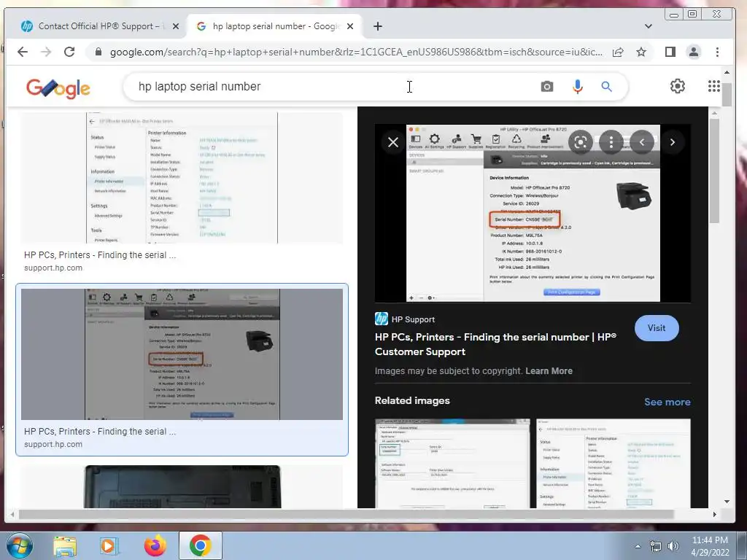This screenshot has height=560, width=747.
Task: Share this page icon
Action: click(x=618, y=52)
